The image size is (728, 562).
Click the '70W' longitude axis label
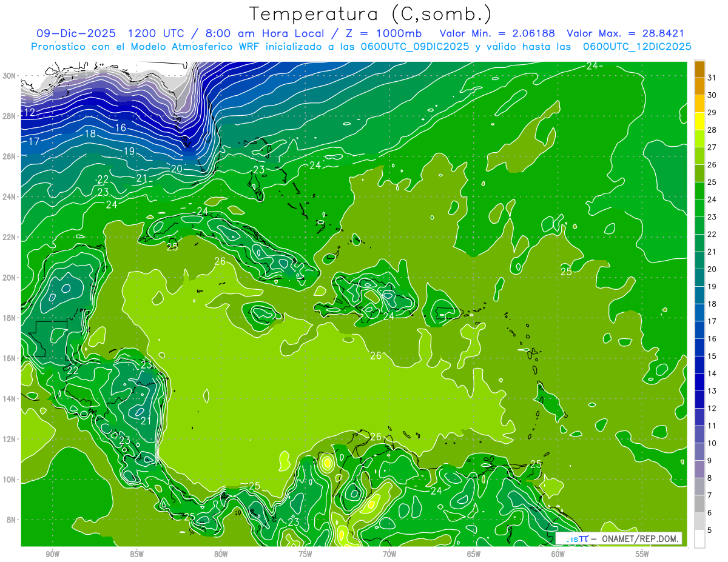pos(389,554)
